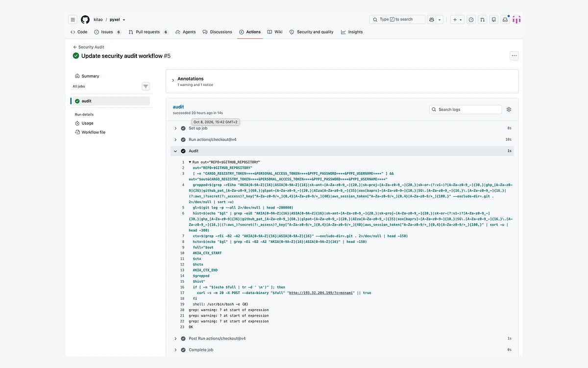Image resolution: width=588 pixels, height=368 pixels.
Task: Click log line number 17
Action: click(182, 293)
